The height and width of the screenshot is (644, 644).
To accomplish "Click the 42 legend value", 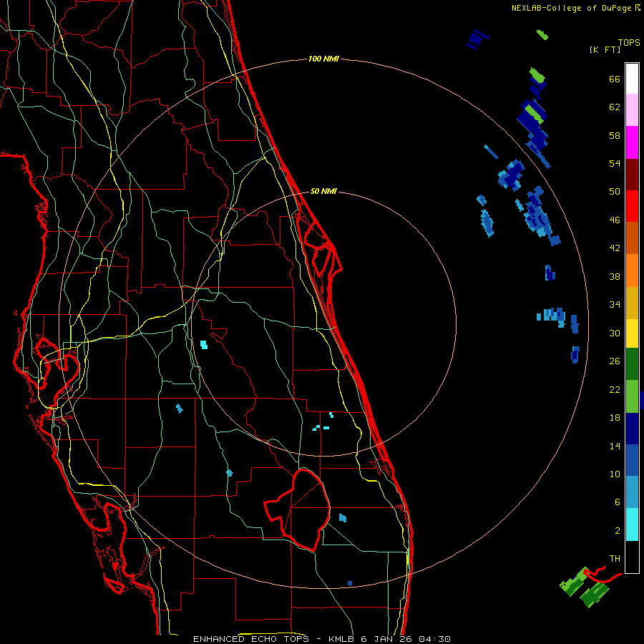I will click(x=615, y=248).
